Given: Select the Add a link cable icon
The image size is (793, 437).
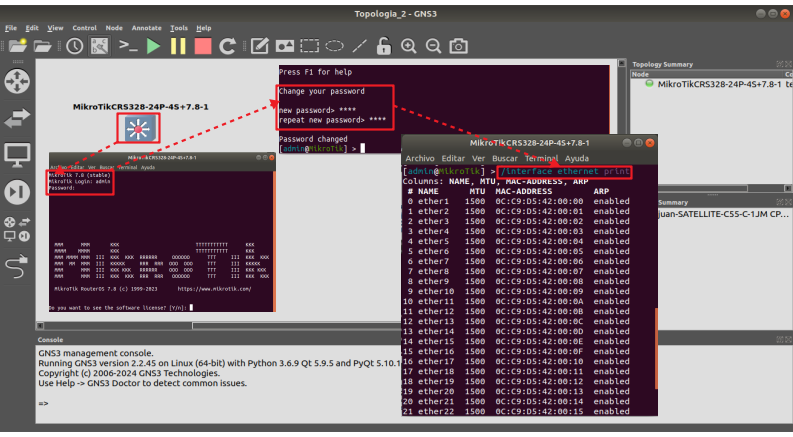Looking at the screenshot, I should point(17,266).
